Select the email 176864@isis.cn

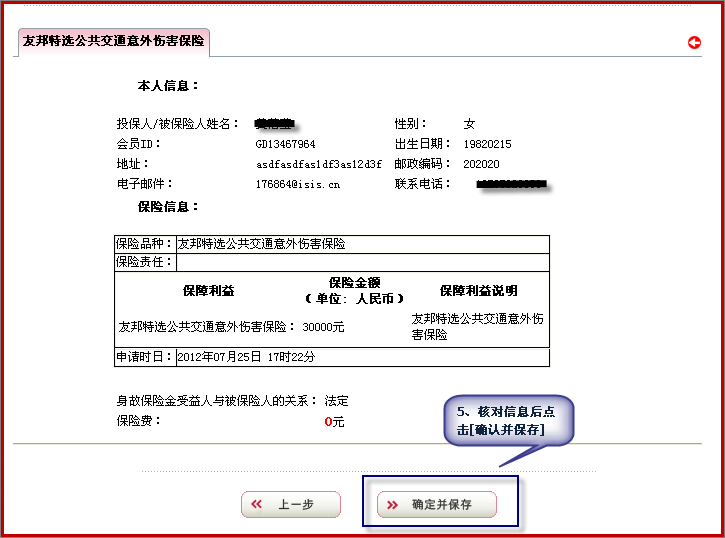[298, 184]
